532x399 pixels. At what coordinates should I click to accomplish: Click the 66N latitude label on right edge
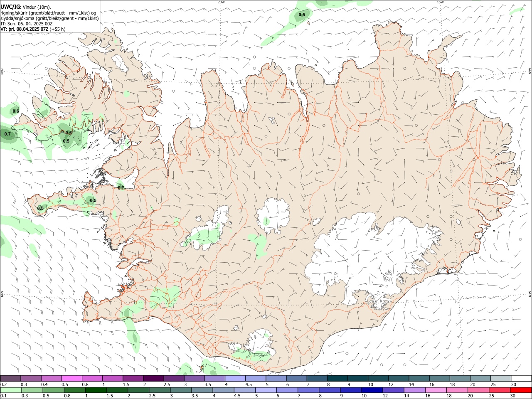(530, 71)
